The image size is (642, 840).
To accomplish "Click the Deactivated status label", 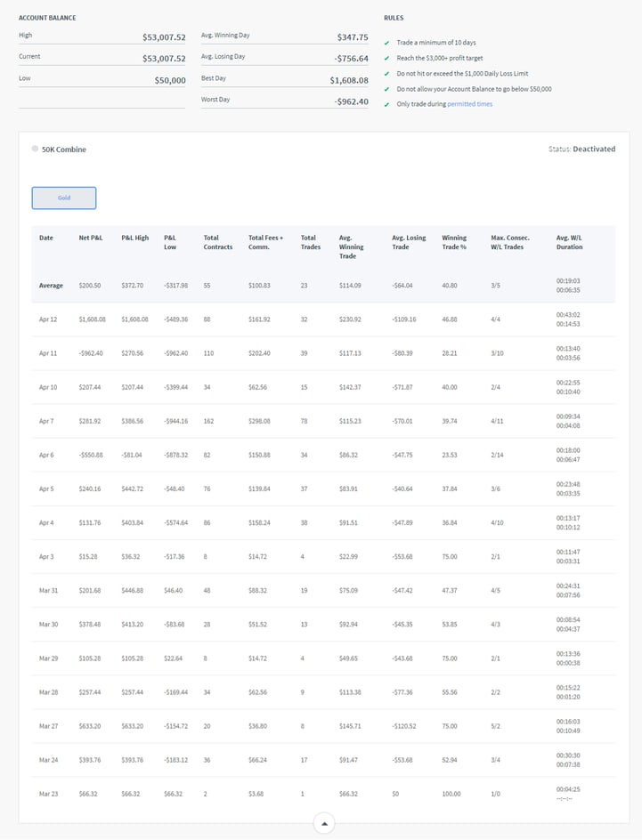I will 593,149.
